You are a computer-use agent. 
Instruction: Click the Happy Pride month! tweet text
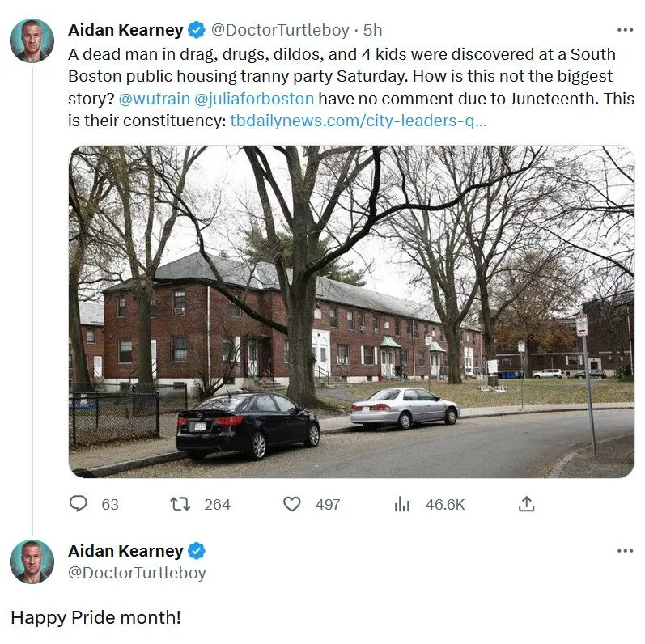(95, 617)
